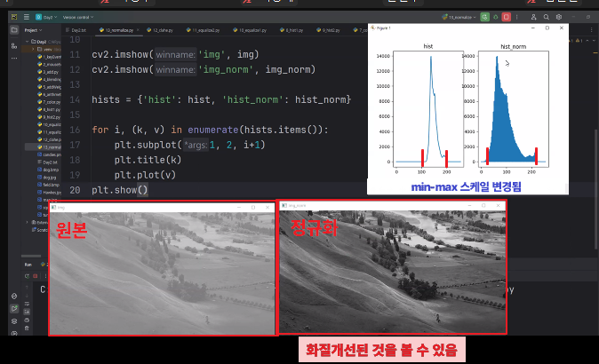Image resolution: width=599 pixels, height=364 pixels.
Task: Open the more actions menu beside stop
Action: tap(517, 17)
